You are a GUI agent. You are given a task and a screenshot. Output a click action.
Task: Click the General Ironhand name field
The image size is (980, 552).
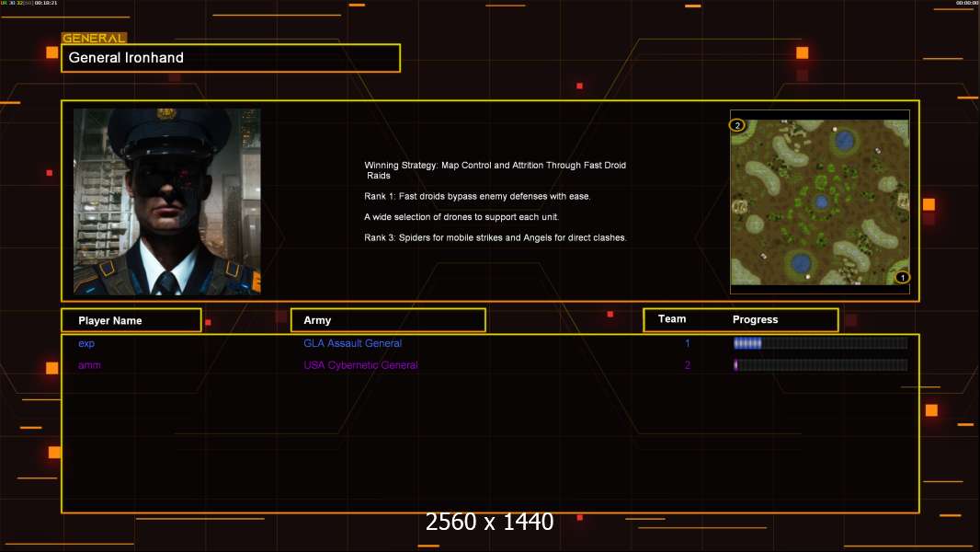231,58
